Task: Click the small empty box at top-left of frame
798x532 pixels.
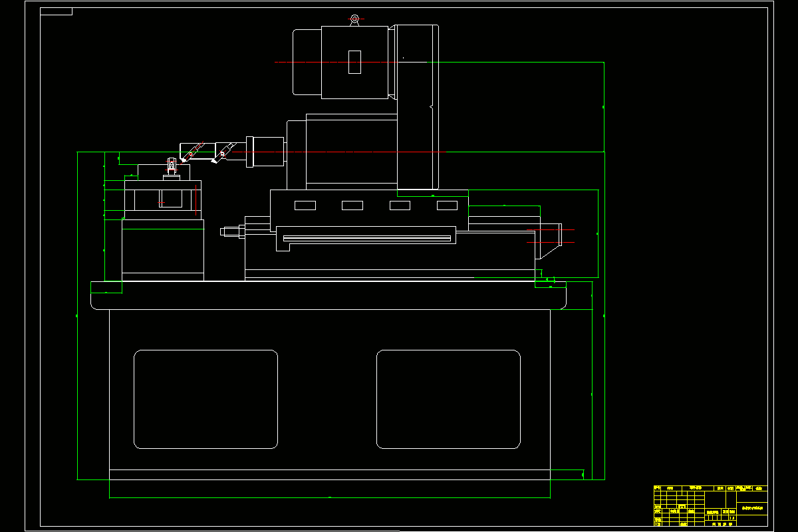Action: (x=56, y=11)
